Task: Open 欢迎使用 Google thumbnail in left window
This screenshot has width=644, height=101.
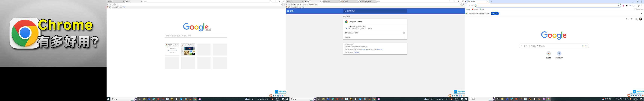Action: [172, 49]
